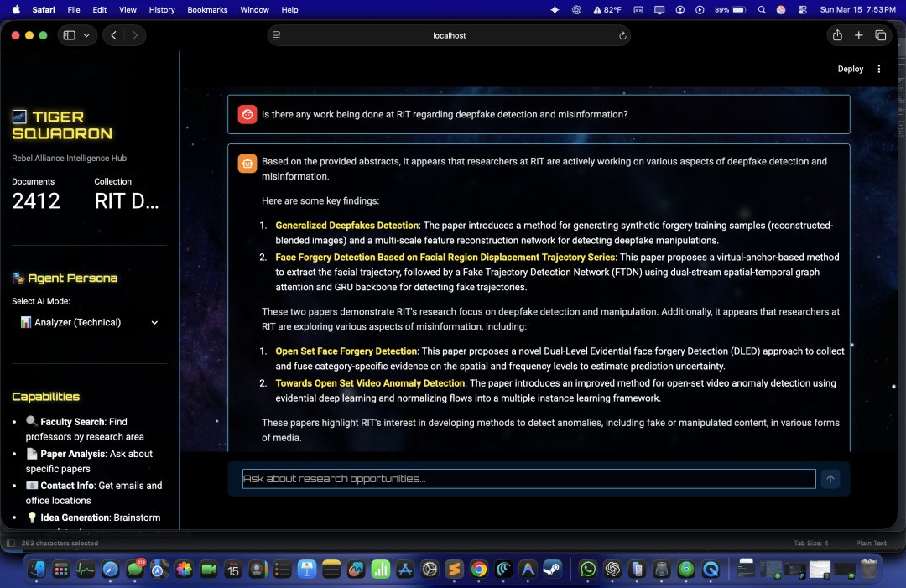Image resolution: width=906 pixels, height=588 pixels.
Task: Open Activity Monitor in the Dock
Action: click(x=86, y=570)
